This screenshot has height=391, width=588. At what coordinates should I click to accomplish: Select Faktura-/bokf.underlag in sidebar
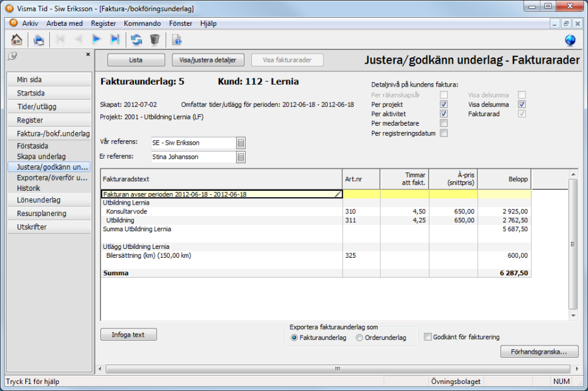click(49, 133)
